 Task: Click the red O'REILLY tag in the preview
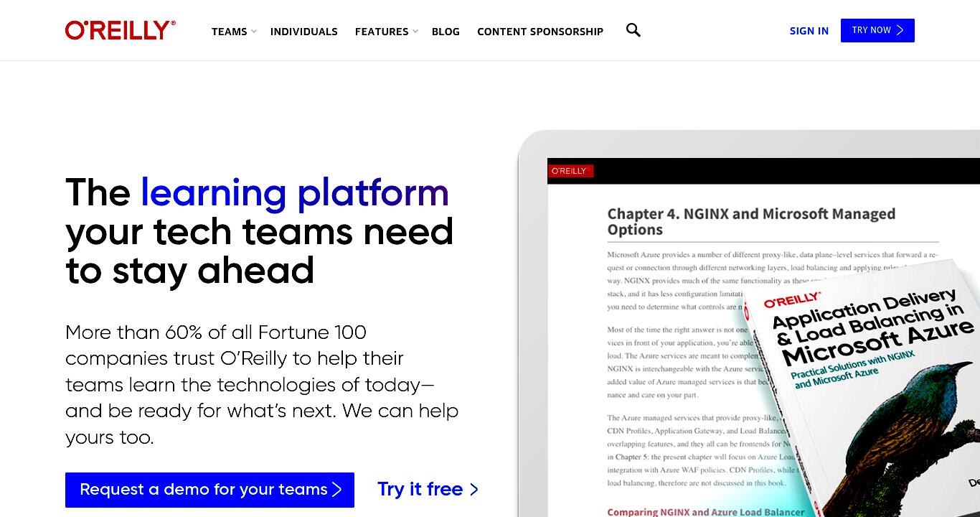[570, 171]
